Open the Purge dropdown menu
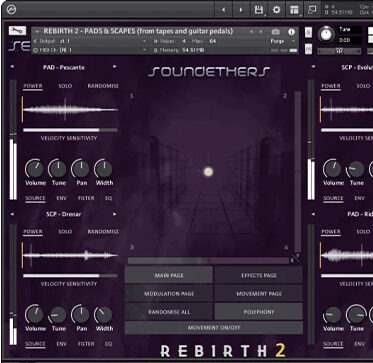Viewport: 373px width, 363px height. (283, 41)
